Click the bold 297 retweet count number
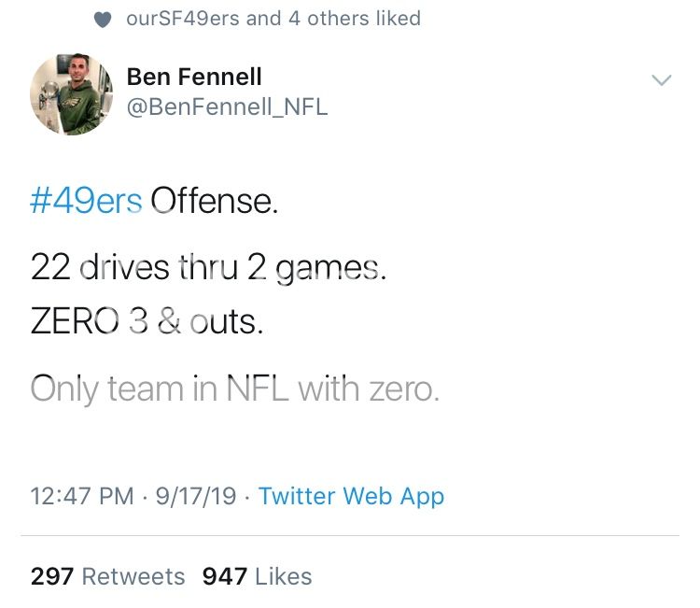 pyautogui.click(x=52, y=576)
